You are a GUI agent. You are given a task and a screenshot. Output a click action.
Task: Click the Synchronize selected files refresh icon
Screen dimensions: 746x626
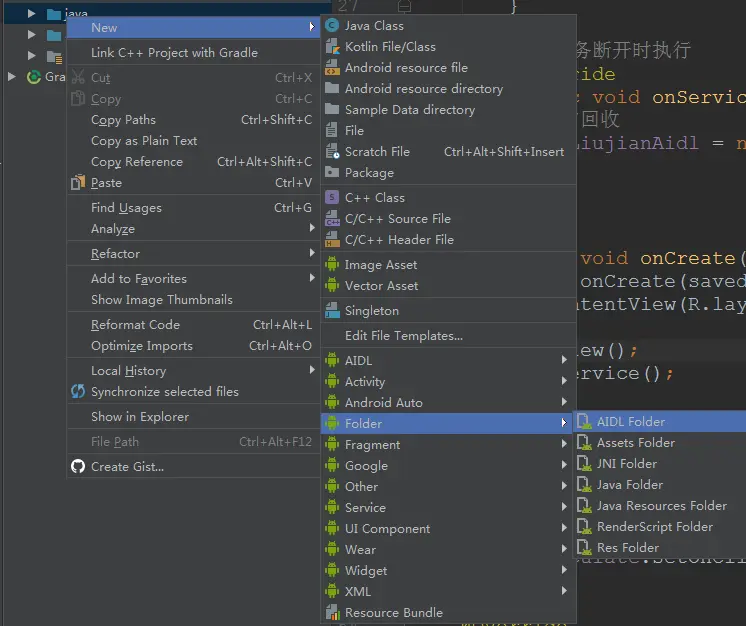78,391
